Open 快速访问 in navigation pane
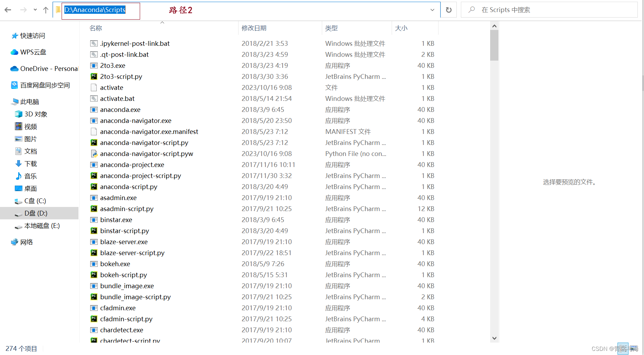The image size is (644, 355). click(28, 36)
